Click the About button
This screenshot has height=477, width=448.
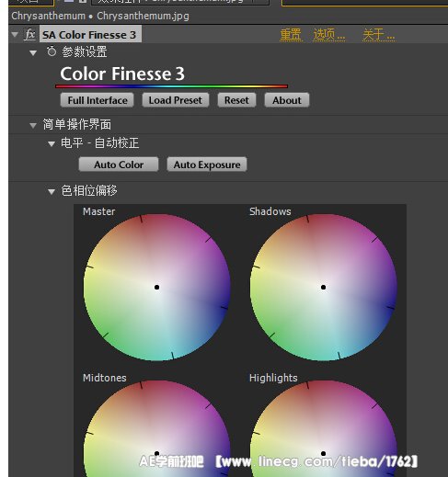point(287,100)
